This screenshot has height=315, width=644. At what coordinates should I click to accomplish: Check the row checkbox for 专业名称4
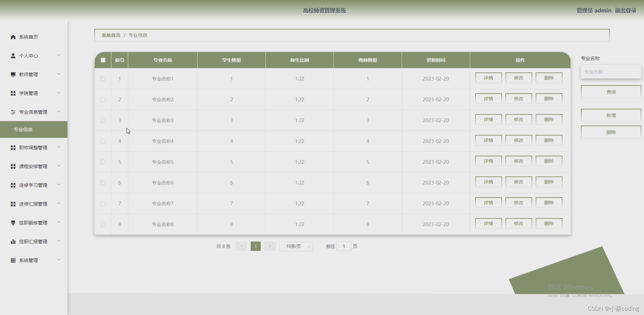pyautogui.click(x=103, y=141)
